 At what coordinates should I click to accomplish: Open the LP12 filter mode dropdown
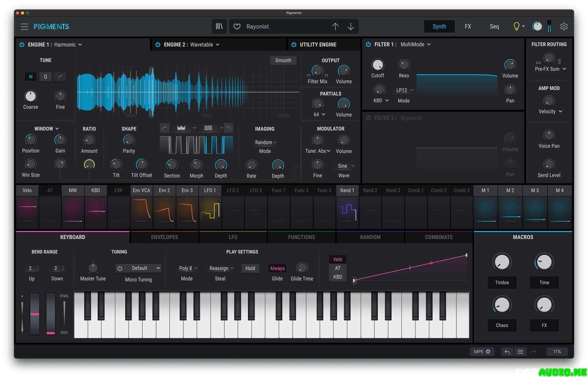(x=405, y=90)
